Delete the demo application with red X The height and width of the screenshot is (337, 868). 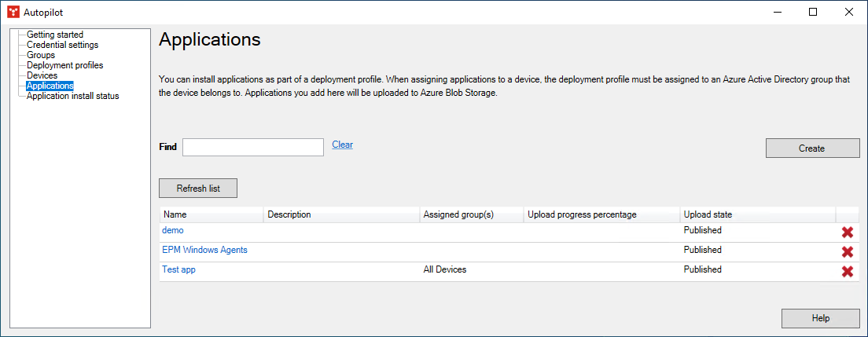[847, 233]
